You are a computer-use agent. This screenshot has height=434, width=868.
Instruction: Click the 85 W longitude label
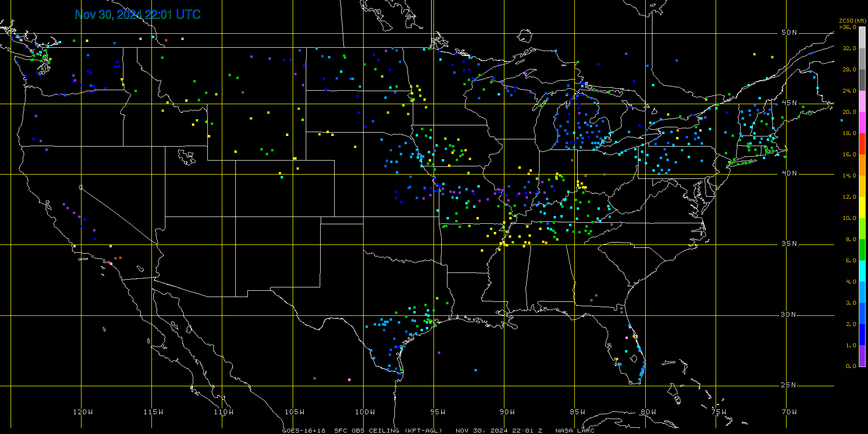click(578, 412)
